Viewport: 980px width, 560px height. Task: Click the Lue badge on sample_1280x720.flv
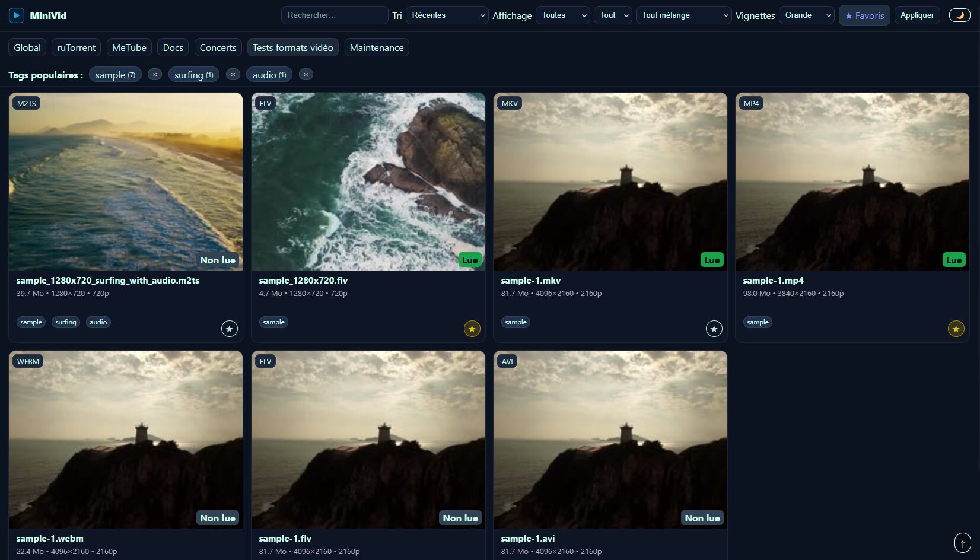coord(470,260)
